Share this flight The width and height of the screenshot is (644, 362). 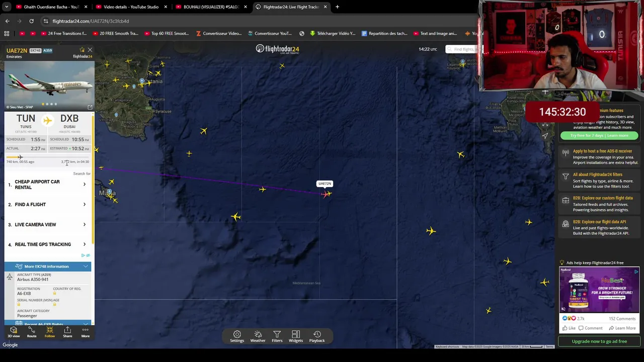[67, 332]
